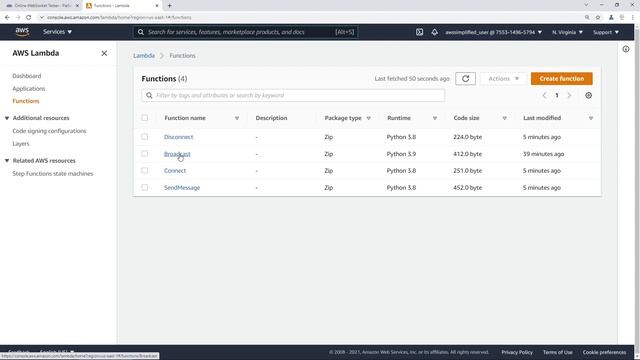Open the Broadcast function
Screen dimensions: 640x360
coord(177,154)
